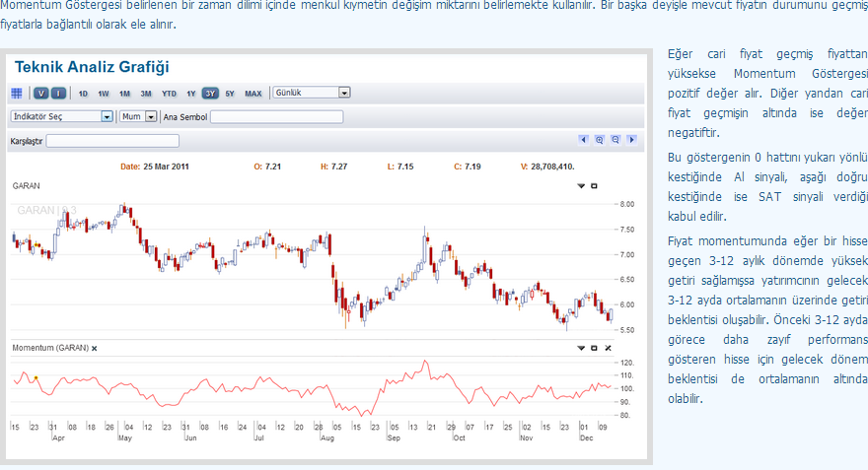
Task: Pan chart right with arrow icon
Action: [631, 140]
